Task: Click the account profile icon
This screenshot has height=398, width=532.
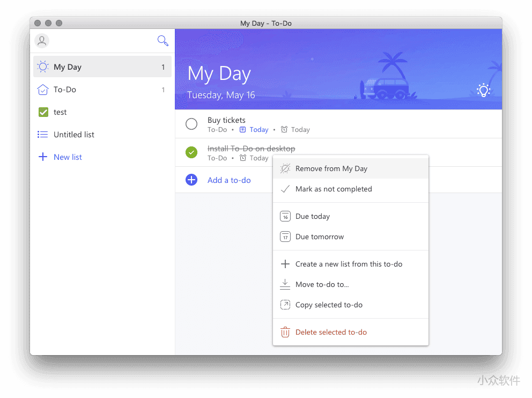Action: 42,41
